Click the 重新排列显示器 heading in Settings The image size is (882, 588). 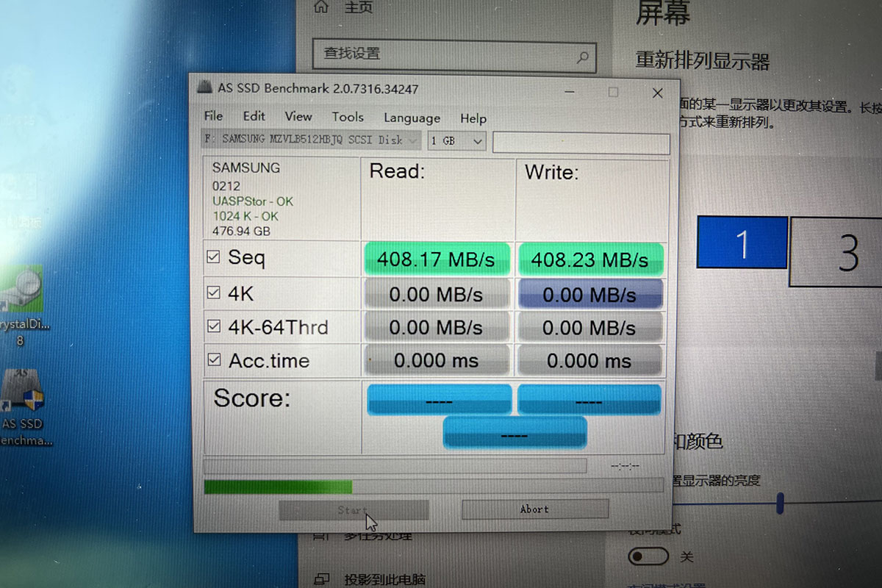point(703,60)
